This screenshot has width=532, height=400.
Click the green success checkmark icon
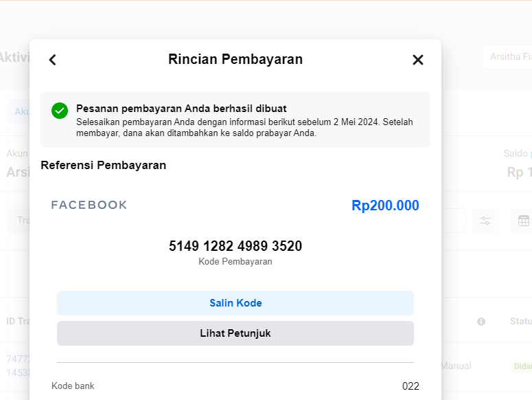60,110
